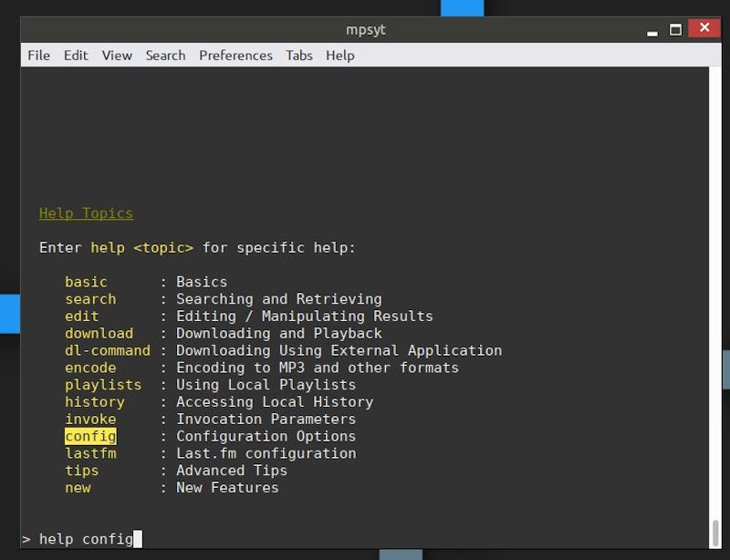The height and width of the screenshot is (560, 730).
Task: Select the 'download' help topic
Action: coord(99,334)
